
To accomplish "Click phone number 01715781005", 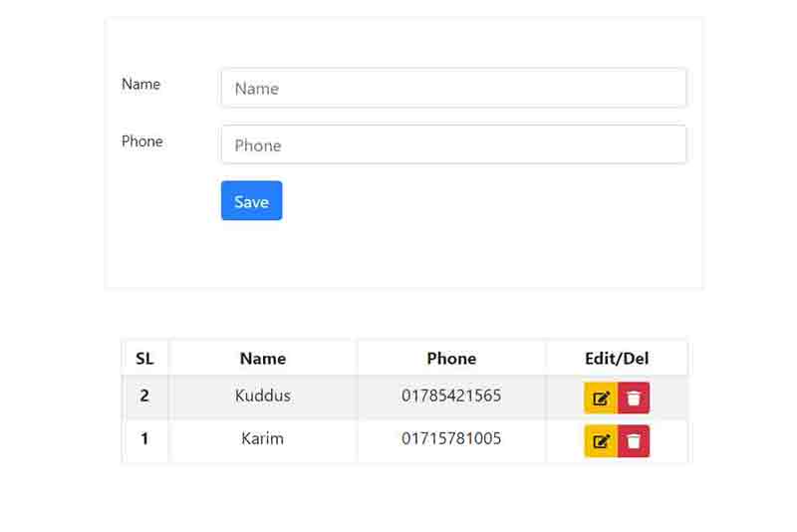I will click(x=451, y=438).
